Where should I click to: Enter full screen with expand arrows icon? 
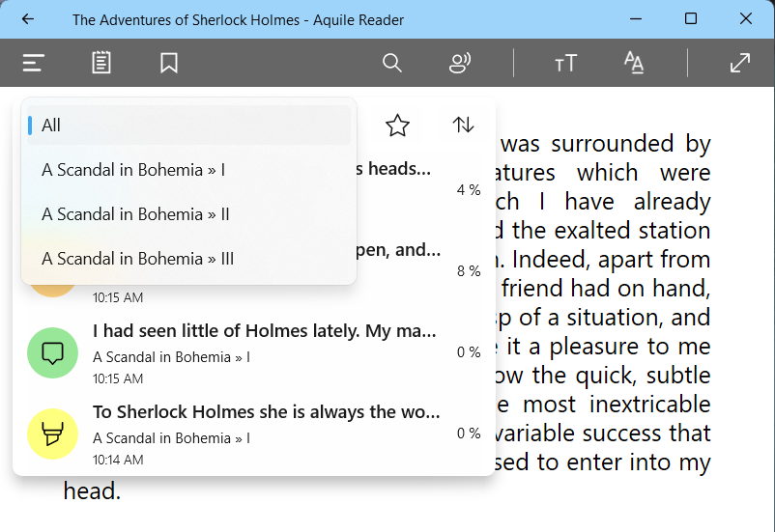[x=740, y=63]
